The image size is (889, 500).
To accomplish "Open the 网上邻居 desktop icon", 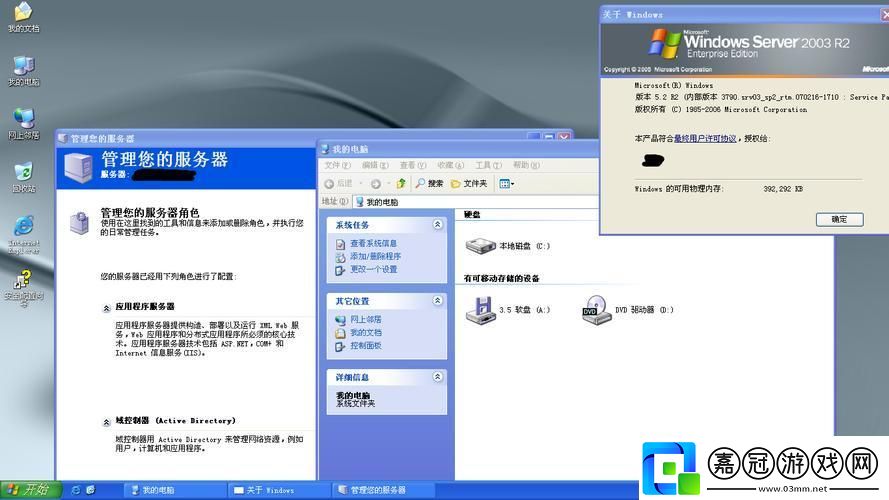I will (23, 124).
